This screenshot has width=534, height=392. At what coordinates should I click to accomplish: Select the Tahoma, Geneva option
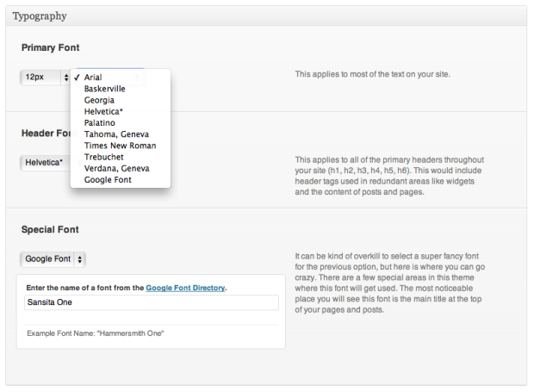116,134
